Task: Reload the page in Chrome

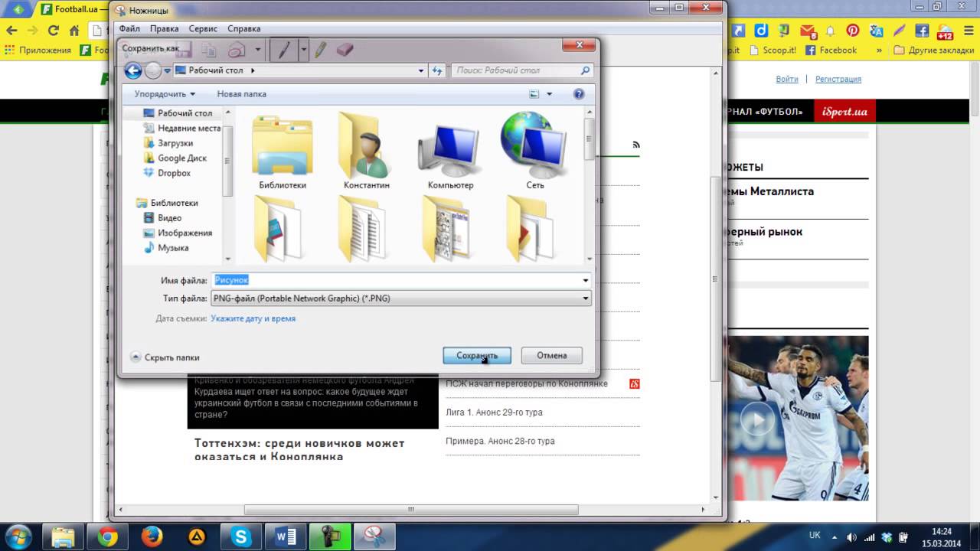Action: (53, 31)
